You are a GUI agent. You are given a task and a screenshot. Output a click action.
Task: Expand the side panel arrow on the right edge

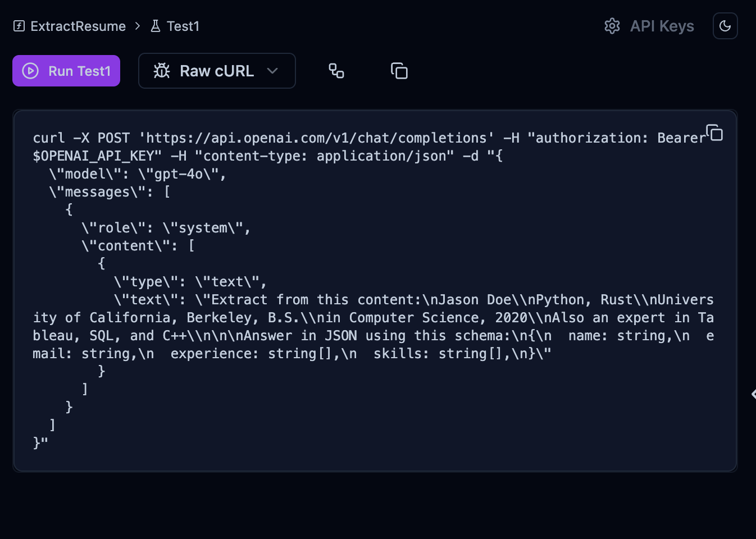tap(753, 394)
